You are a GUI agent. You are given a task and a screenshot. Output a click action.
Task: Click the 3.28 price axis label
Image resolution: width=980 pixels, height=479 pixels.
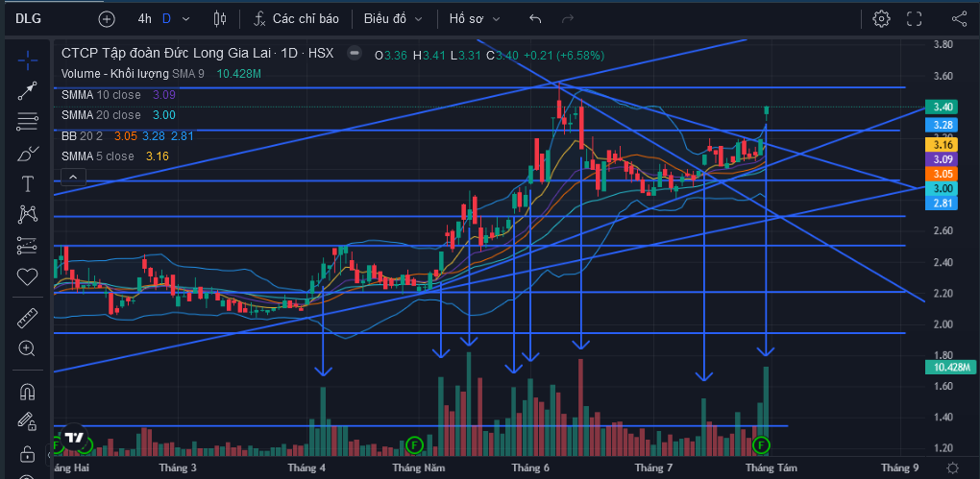pyautogui.click(x=943, y=125)
